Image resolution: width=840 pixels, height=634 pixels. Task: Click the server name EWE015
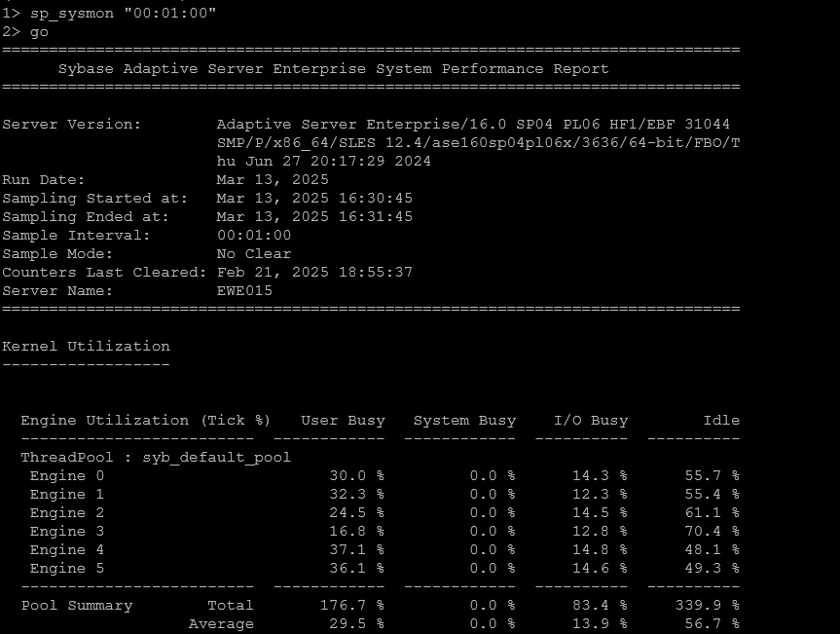[x=244, y=291]
